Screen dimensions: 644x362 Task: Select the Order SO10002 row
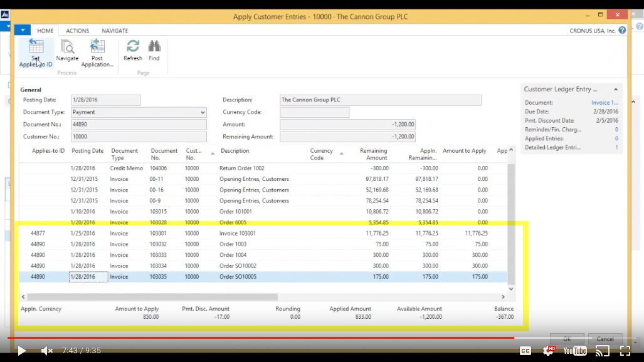pyautogui.click(x=263, y=266)
